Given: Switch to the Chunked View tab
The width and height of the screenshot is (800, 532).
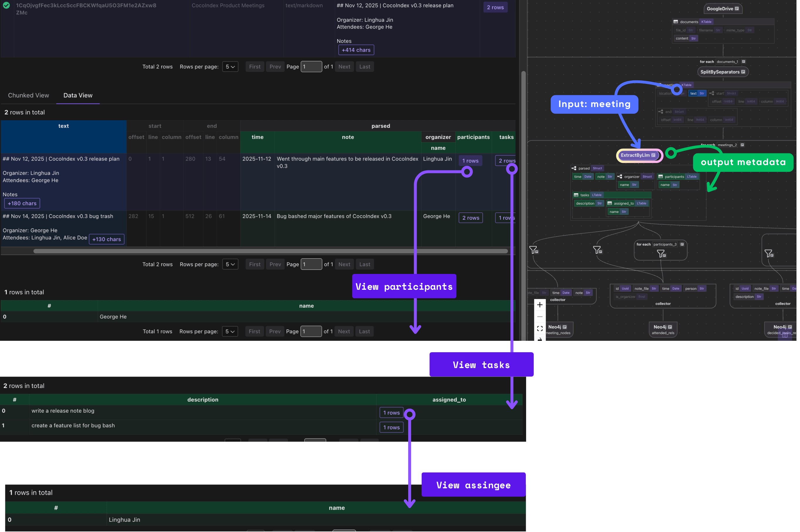Looking at the screenshot, I should [x=28, y=95].
